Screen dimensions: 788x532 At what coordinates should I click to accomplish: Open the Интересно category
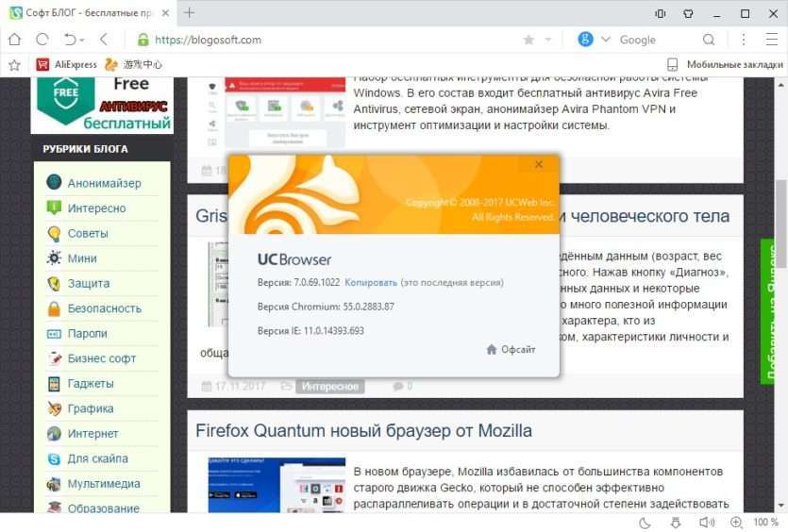[97, 208]
